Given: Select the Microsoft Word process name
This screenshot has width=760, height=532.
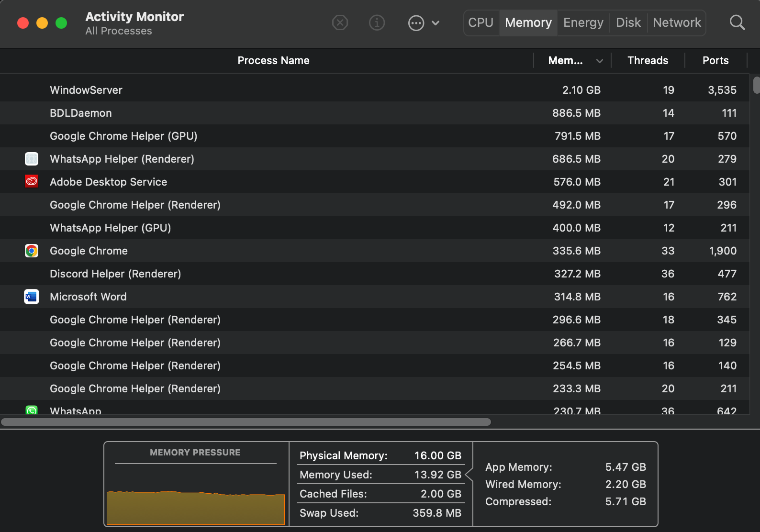Looking at the screenshot, I should pos(89,297).
